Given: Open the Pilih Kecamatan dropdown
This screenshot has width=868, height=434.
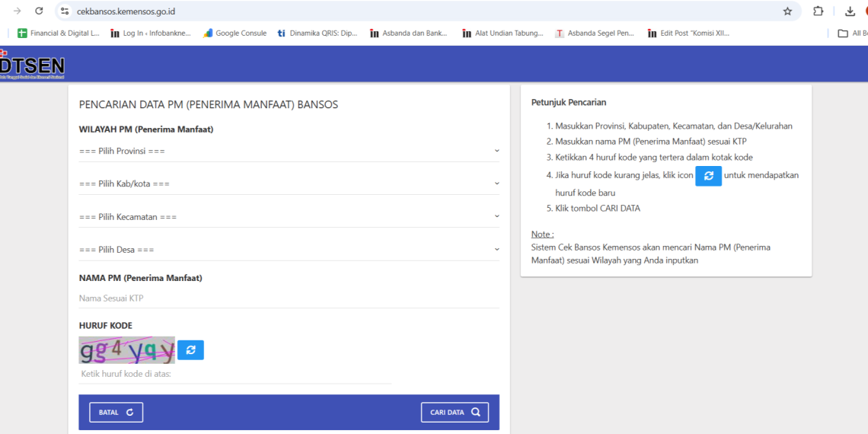Looking at the screenshot, I should [289, 216].
